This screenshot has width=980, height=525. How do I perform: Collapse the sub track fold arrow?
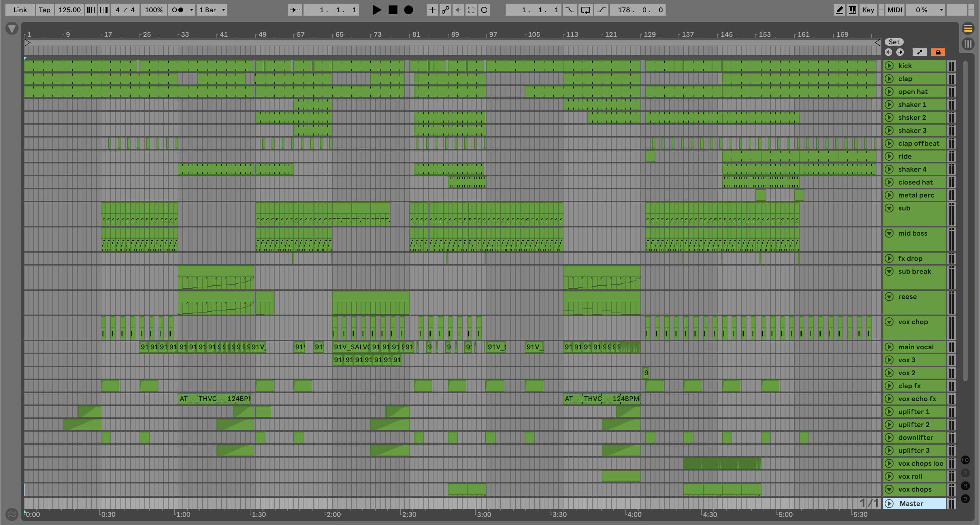tap(889, 208)
